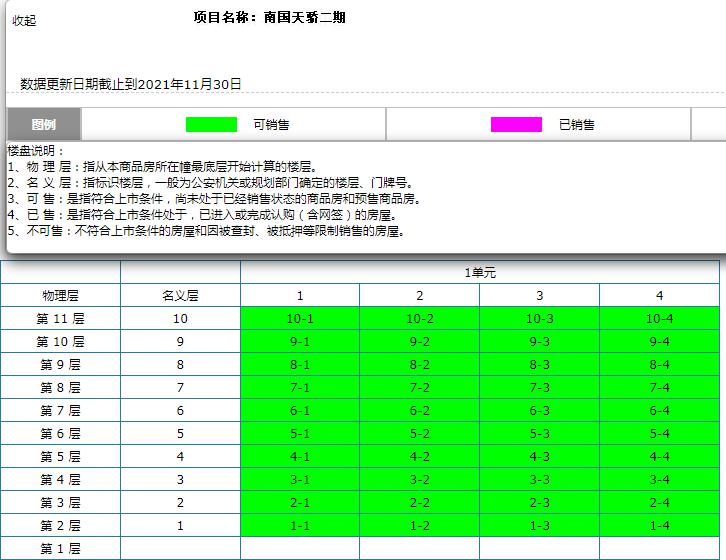Select unit 10-2 cell
726x560 pixels.
tap(419, 318)
